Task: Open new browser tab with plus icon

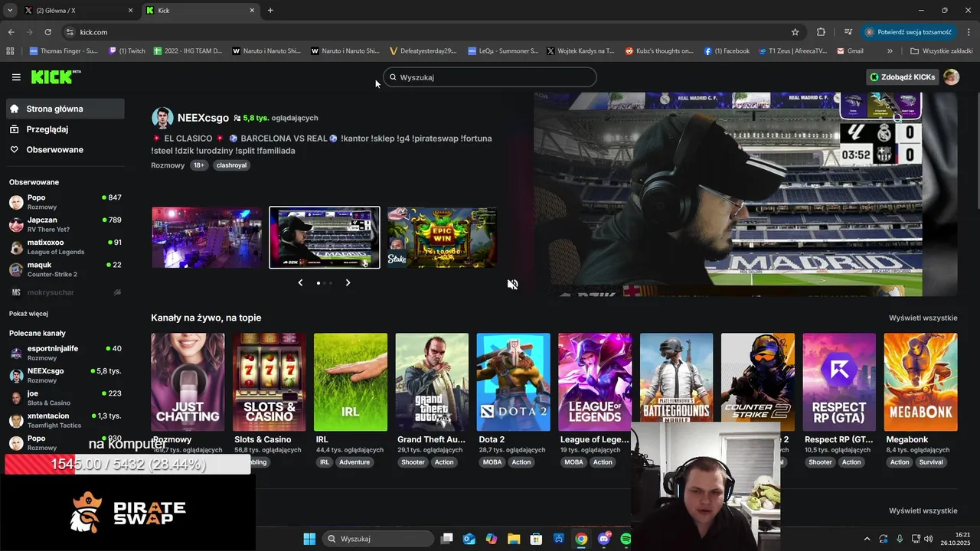Action: click(x=270, y=10)
